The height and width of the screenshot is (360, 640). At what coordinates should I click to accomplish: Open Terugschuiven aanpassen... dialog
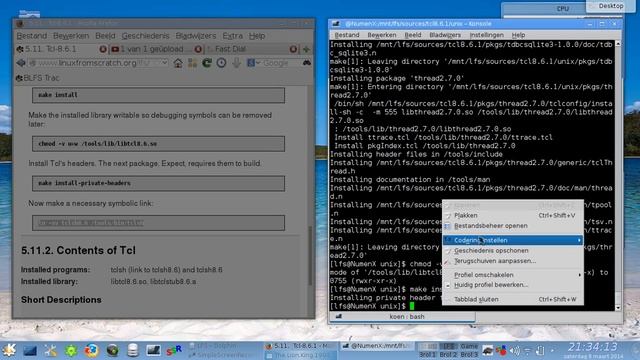click(513, 261)
